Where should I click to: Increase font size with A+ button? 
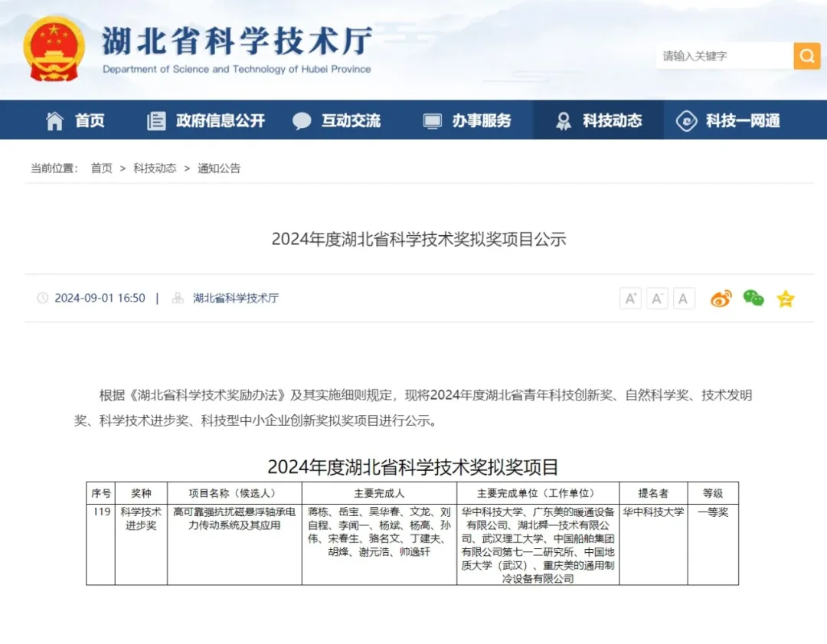pos(630,299)
